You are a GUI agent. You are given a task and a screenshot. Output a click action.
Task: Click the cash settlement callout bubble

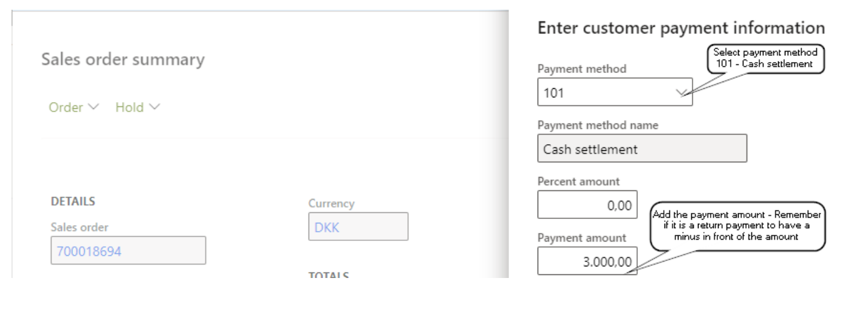click(765, 58)
